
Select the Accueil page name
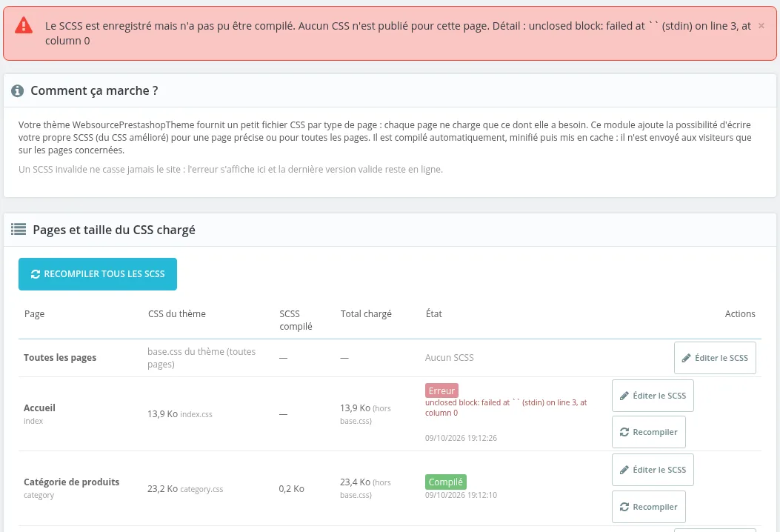point(39,408)
